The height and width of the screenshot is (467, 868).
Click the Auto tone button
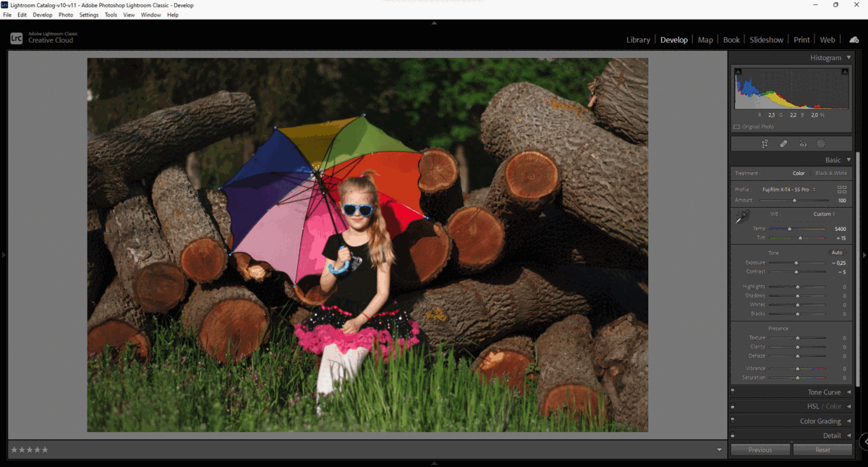tap(836, 253)
